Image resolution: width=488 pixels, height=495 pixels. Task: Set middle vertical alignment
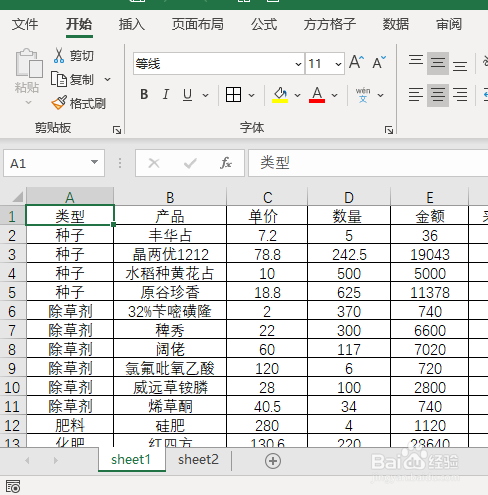[x=438, y=63]
